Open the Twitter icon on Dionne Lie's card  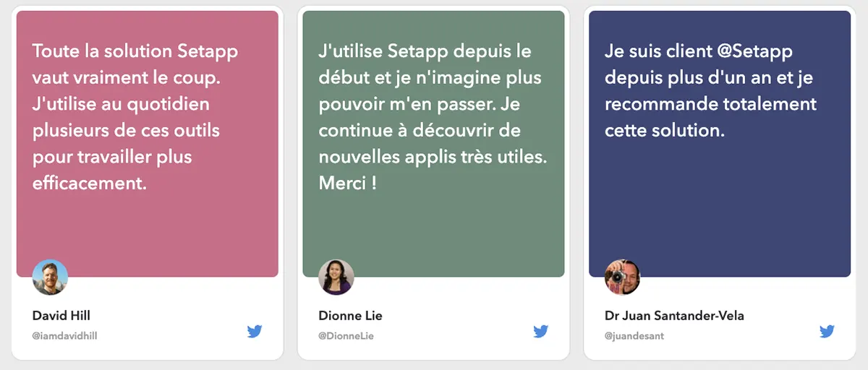pyautogui.click(x=541, y=332)
